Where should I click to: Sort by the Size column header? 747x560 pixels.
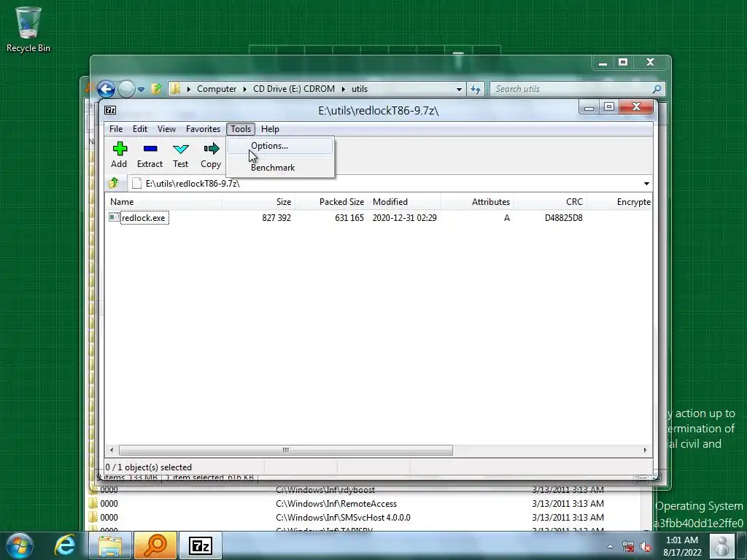[x=258, y=202]
